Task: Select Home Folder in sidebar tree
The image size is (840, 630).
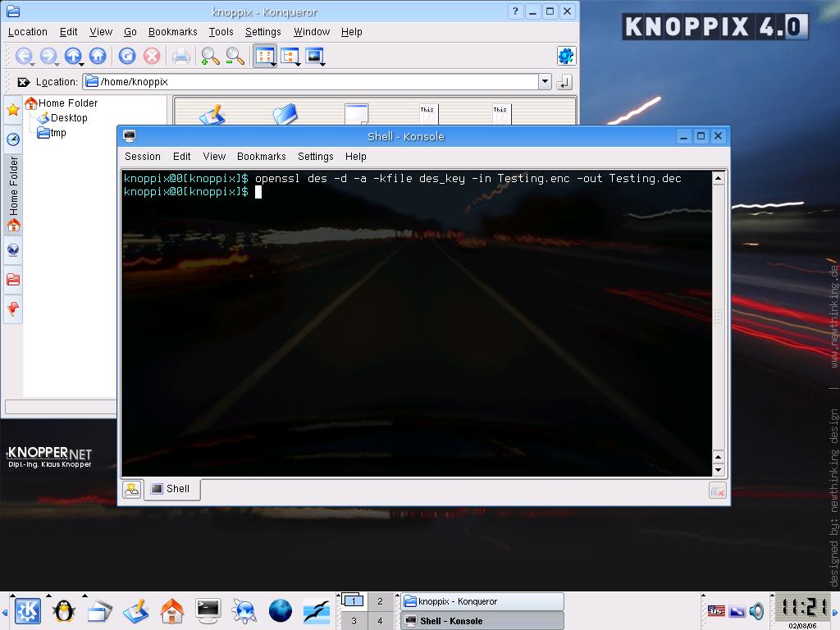Action: click(x=62, y=103)
